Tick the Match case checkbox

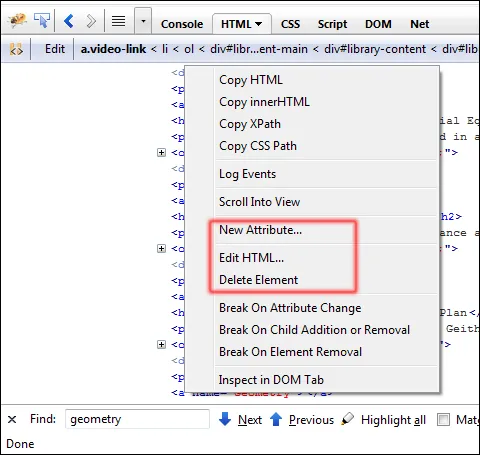coord(443,419)
